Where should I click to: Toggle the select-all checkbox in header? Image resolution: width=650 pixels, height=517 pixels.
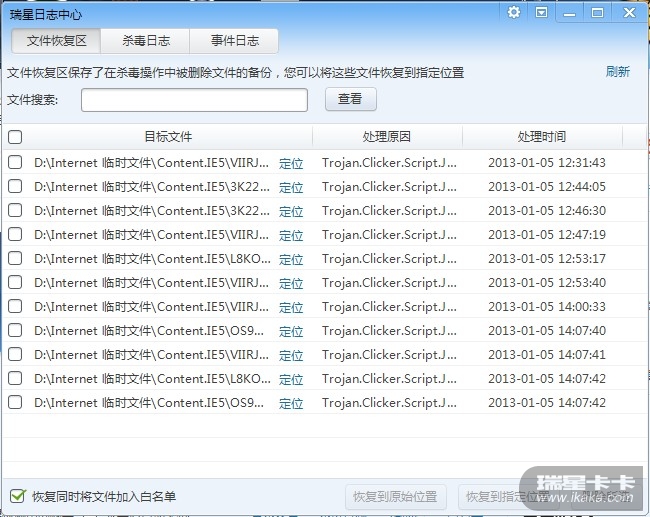[15, 137]
